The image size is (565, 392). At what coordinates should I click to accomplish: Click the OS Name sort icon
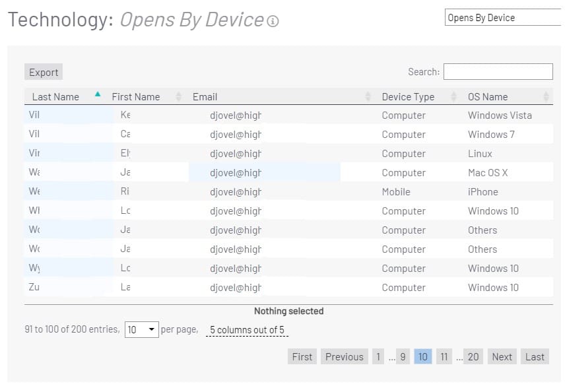click(x=546, y=97)
